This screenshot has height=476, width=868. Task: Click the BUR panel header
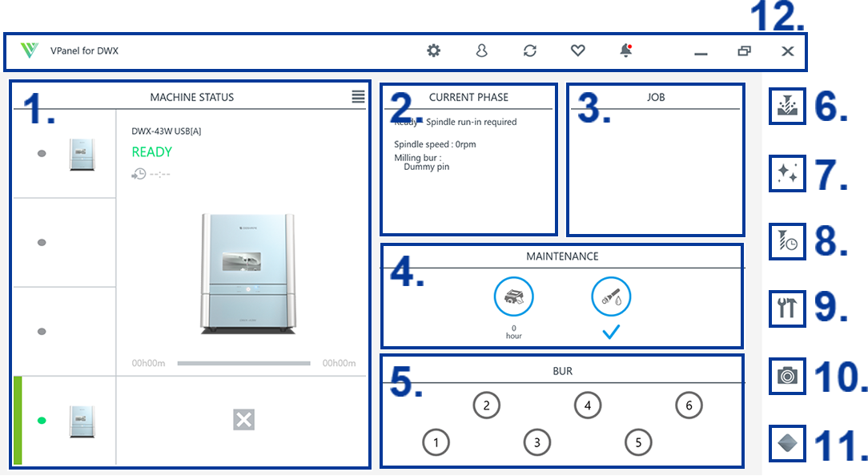(562, 371)
